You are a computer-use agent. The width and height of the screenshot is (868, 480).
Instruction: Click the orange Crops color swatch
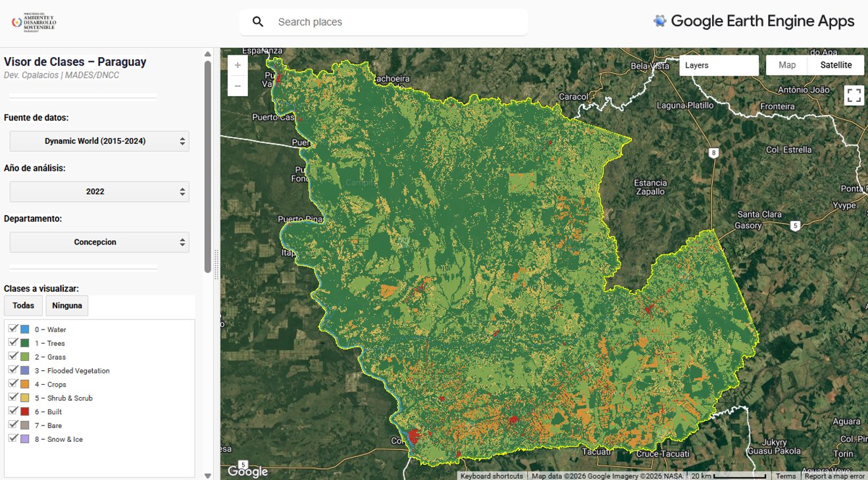(x=25, y=385)
